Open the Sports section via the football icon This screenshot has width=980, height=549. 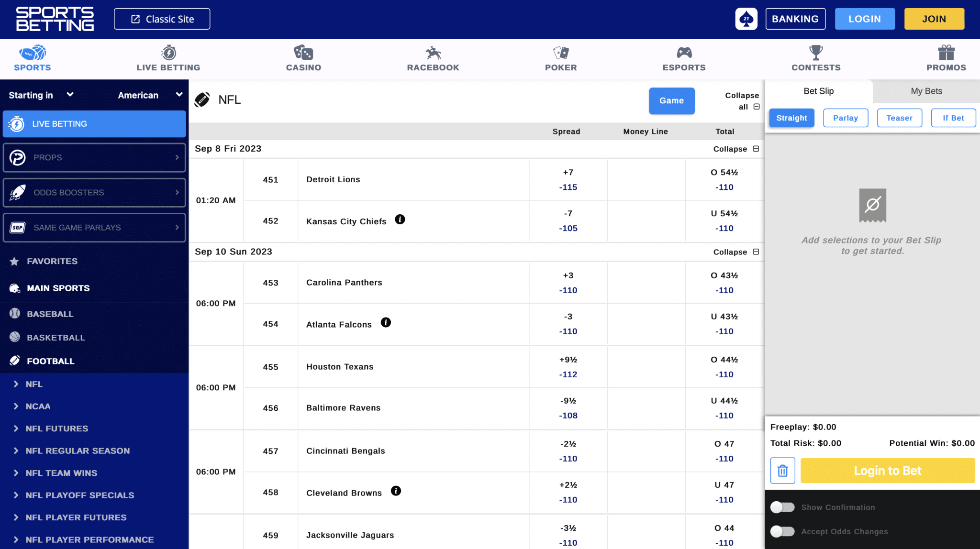[x=32, y=53]
